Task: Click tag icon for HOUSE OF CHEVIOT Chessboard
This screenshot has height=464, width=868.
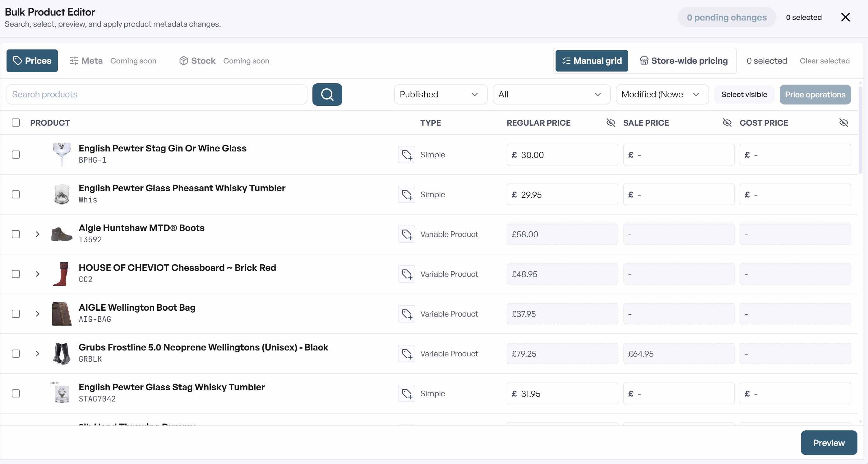Action: coord(406,274)
